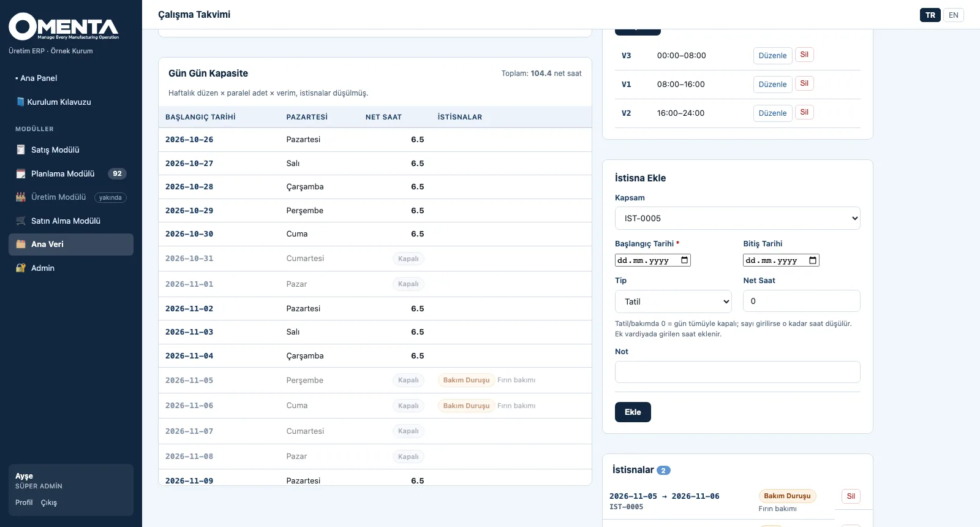This screenshot has width=980, height=527.
Task: Switch language to TR
Action: click(x=930, y=15)
